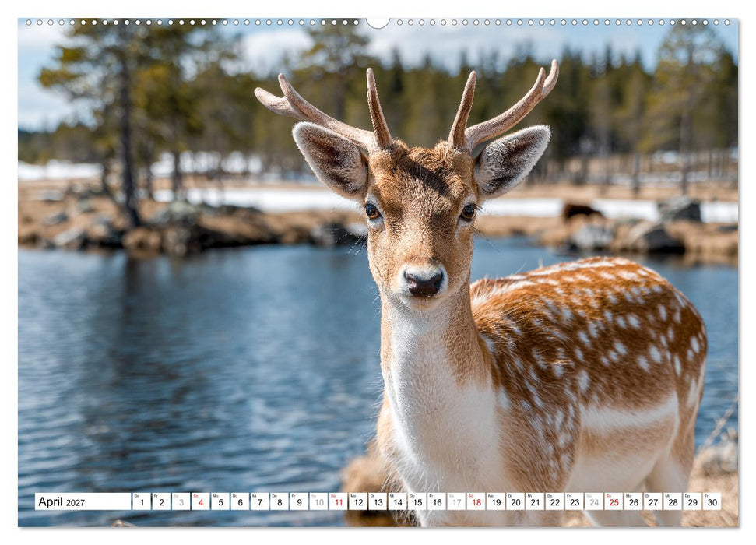Viewport: 756px width, 545px height.
Task: Select day 8 in the calendar strip
Action: (x=280, y=501)
